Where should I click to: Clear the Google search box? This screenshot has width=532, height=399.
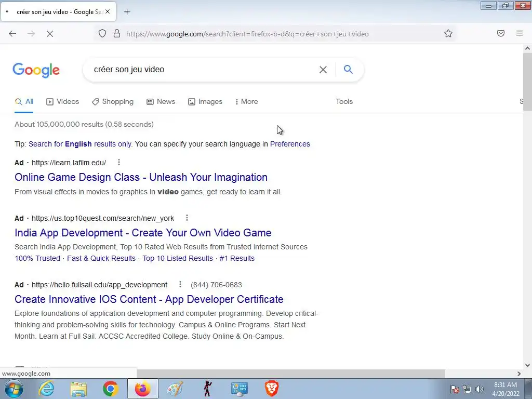[323, 70]
